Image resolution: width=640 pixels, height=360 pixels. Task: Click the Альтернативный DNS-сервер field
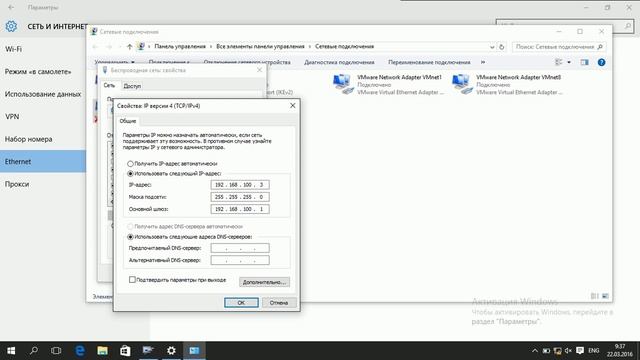(240, 260)
